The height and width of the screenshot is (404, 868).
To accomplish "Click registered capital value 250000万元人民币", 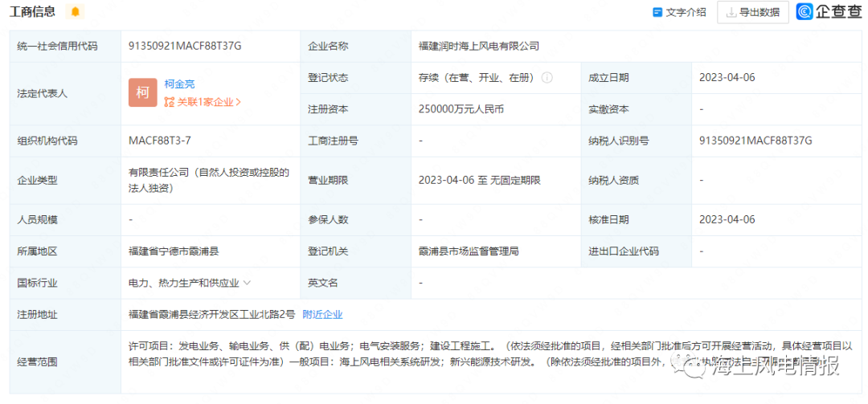I will 461,109.
